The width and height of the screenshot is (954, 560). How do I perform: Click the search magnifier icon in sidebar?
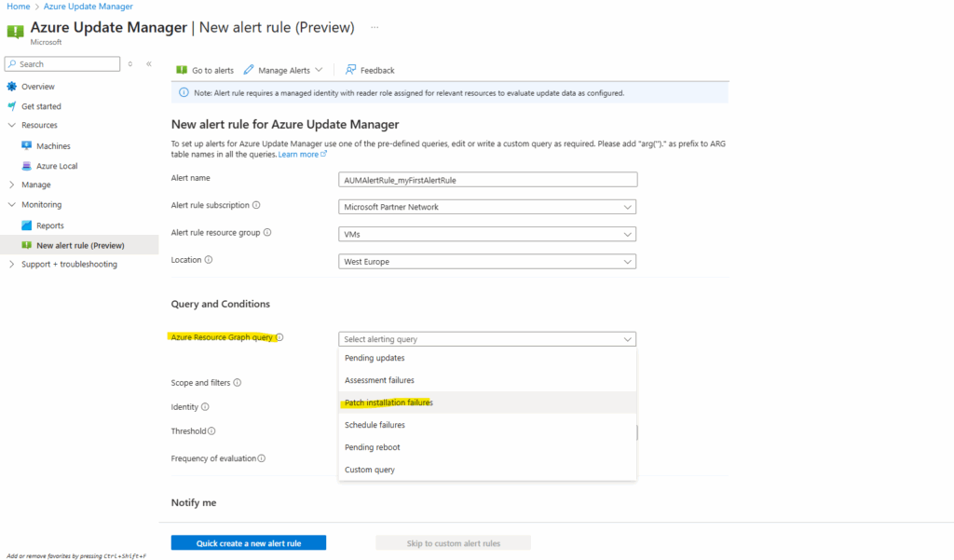click(x=12, y=64)
